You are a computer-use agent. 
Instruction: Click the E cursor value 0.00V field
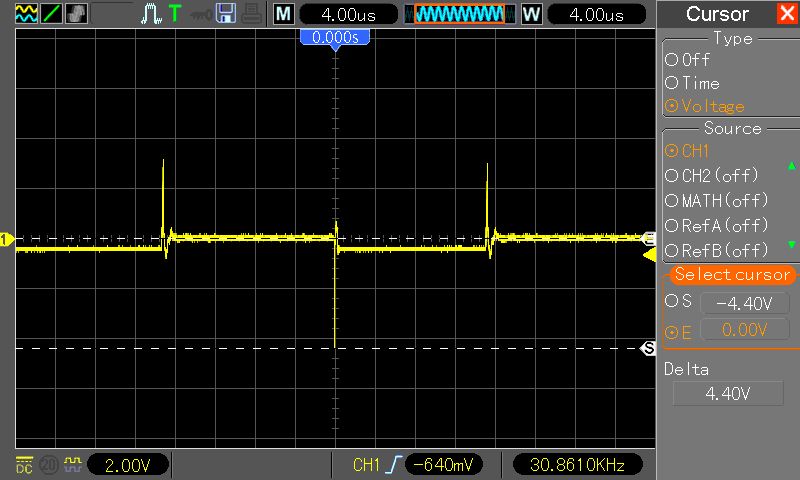click(x=744, y=330)
